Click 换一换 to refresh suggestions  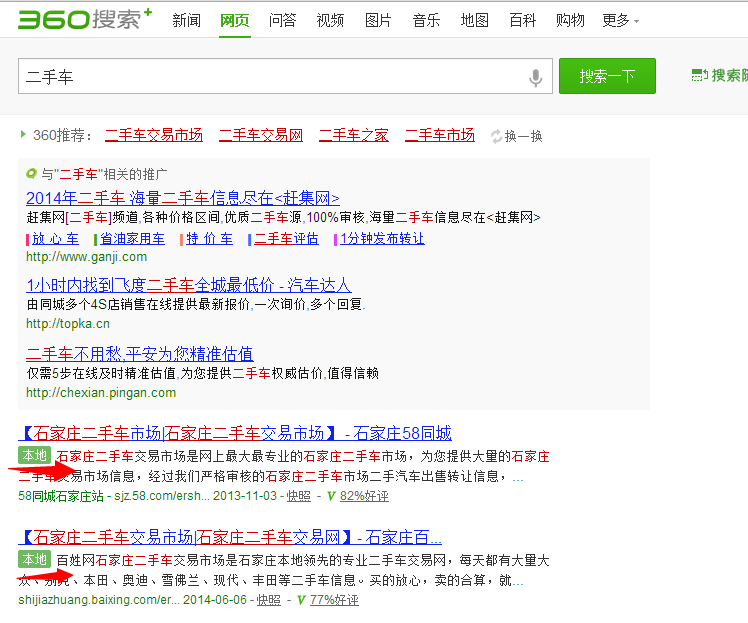pos(523,136)
